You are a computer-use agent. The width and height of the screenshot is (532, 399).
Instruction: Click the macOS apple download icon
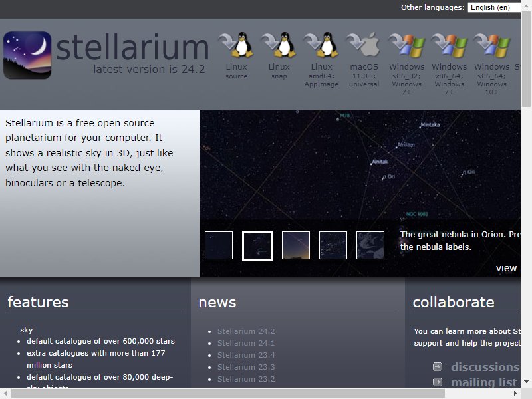point(364,45)
